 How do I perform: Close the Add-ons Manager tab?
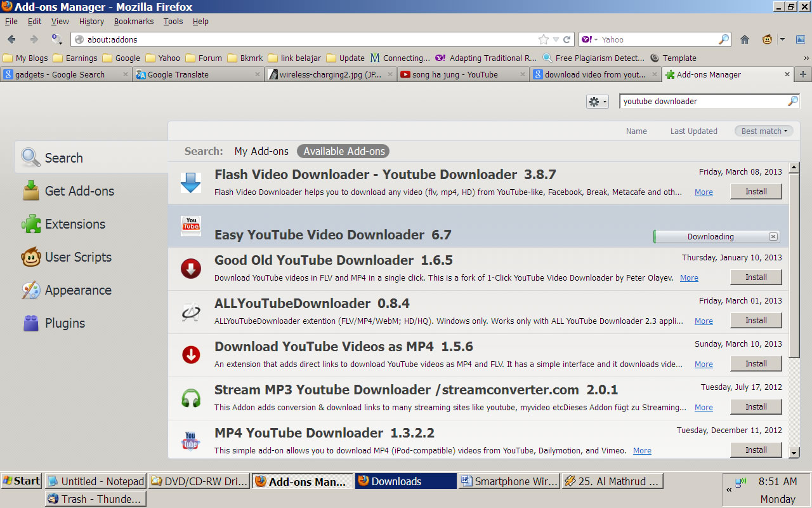(x=787, y=74)
